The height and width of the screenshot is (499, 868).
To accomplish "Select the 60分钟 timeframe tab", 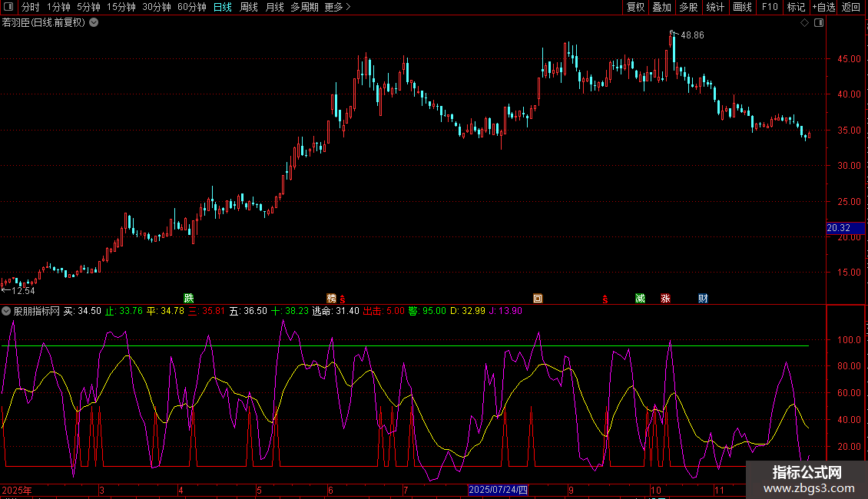I will coord(191,7).
